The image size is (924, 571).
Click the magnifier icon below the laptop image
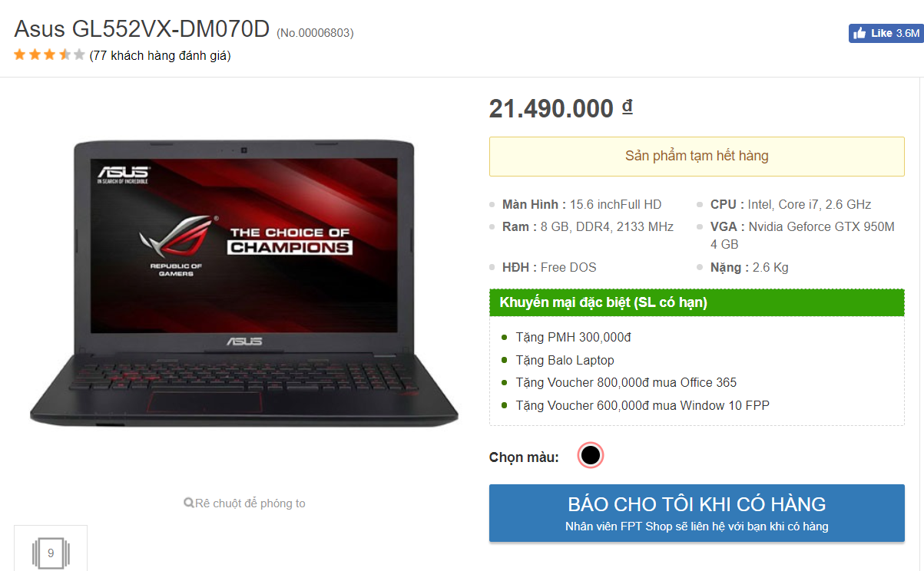[189, 503]
